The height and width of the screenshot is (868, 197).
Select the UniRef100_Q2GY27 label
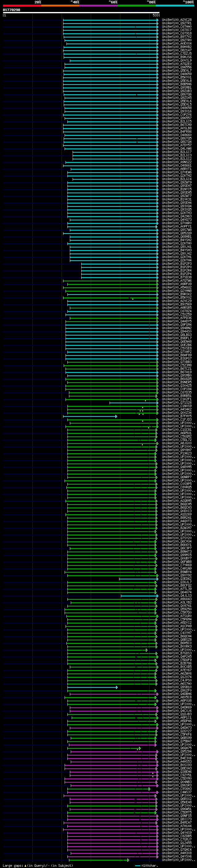click(177, 731)
